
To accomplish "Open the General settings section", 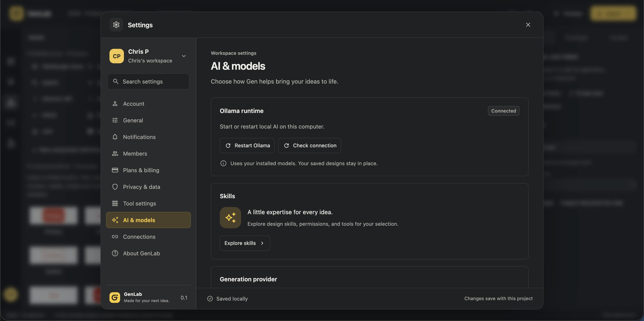I will (x=148, y=120).
